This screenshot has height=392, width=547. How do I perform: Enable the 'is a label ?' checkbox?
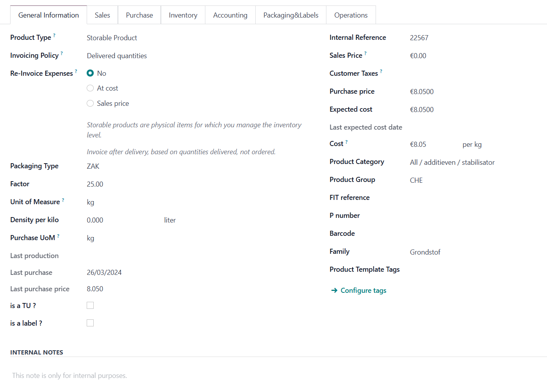click(90, 323)
